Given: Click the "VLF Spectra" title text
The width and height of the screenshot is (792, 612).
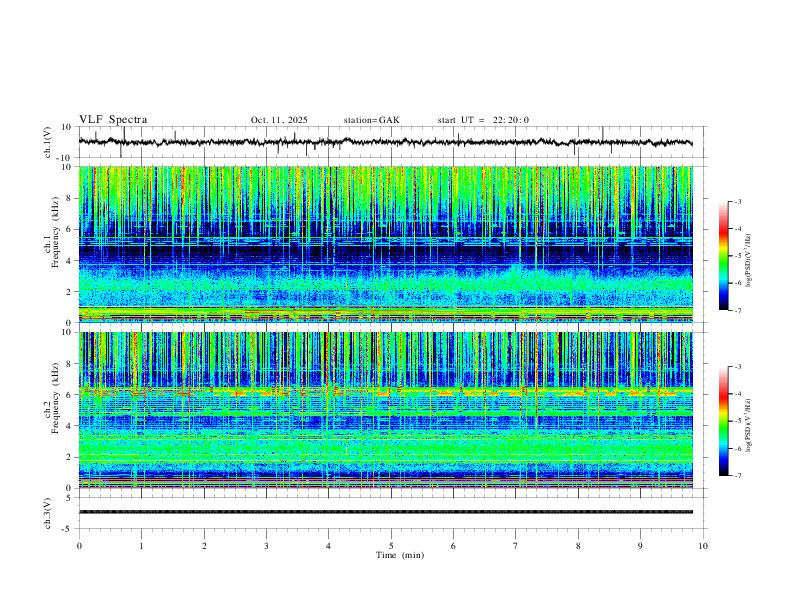Looking at the screenshot, I should (113, 120).
